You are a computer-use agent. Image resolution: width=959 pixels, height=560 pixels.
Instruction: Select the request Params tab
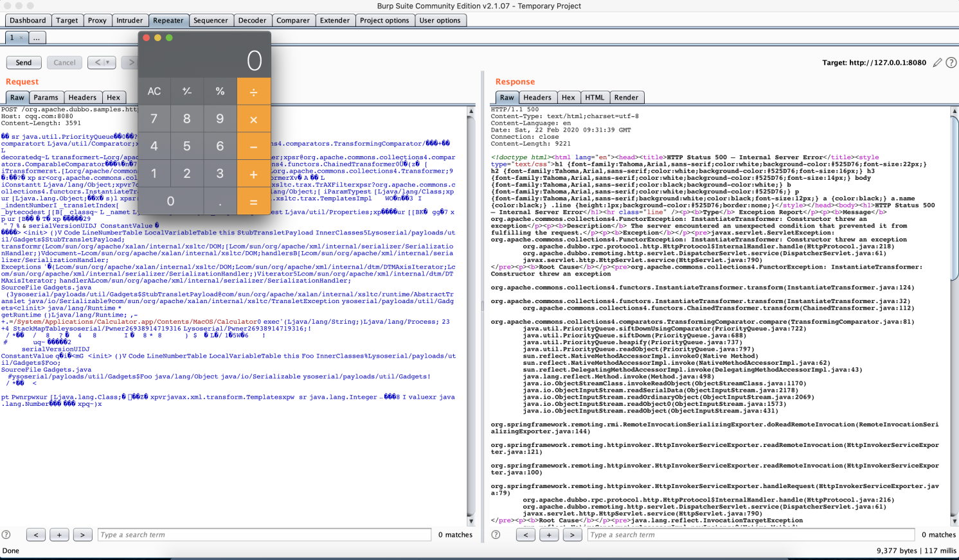[46, 98]
